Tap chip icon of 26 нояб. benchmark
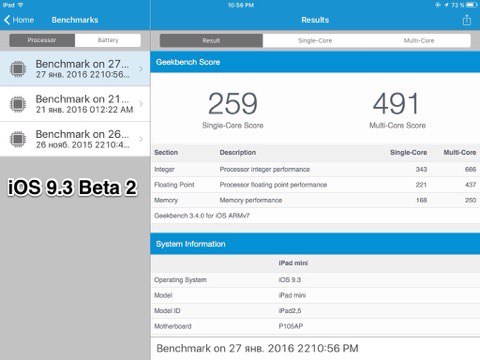The image size is (480, 360). pyautogui.click(x=18, y=139)
